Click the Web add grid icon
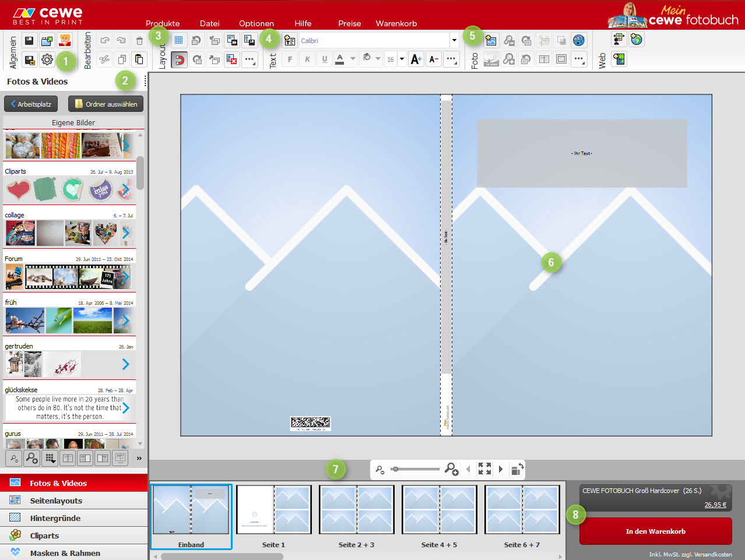Image resolution: width=745 pixels, height=560 pixels. [619, 59]
